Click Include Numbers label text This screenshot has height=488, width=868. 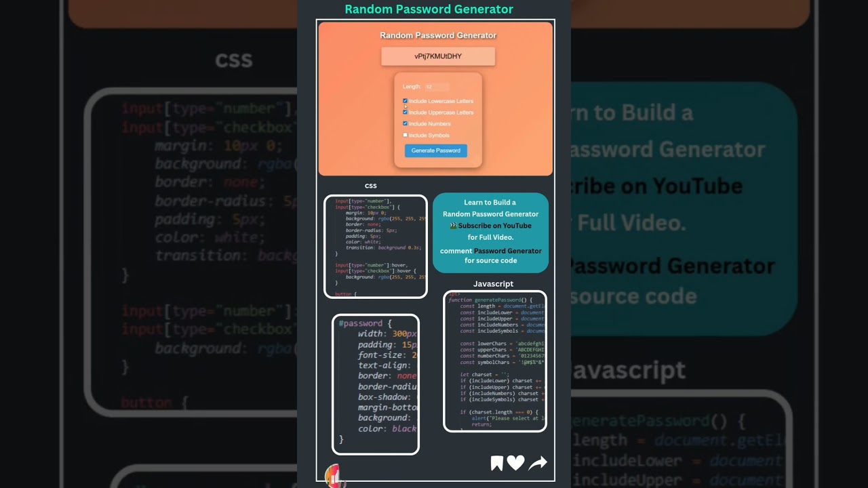(x=430, y=124)
